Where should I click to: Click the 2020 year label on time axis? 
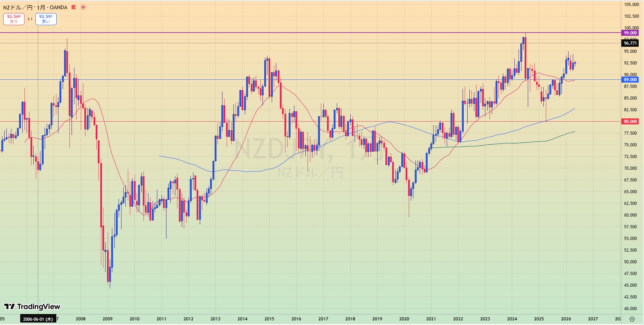(404, 319)
